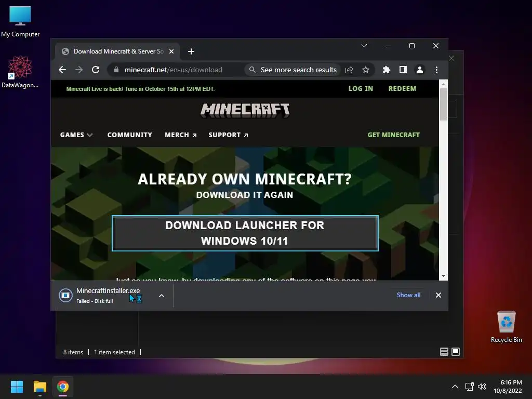This screenshot has width=532, height=399.
Task: Click the minecraft.net address bar URL
Action: [174, 70]
